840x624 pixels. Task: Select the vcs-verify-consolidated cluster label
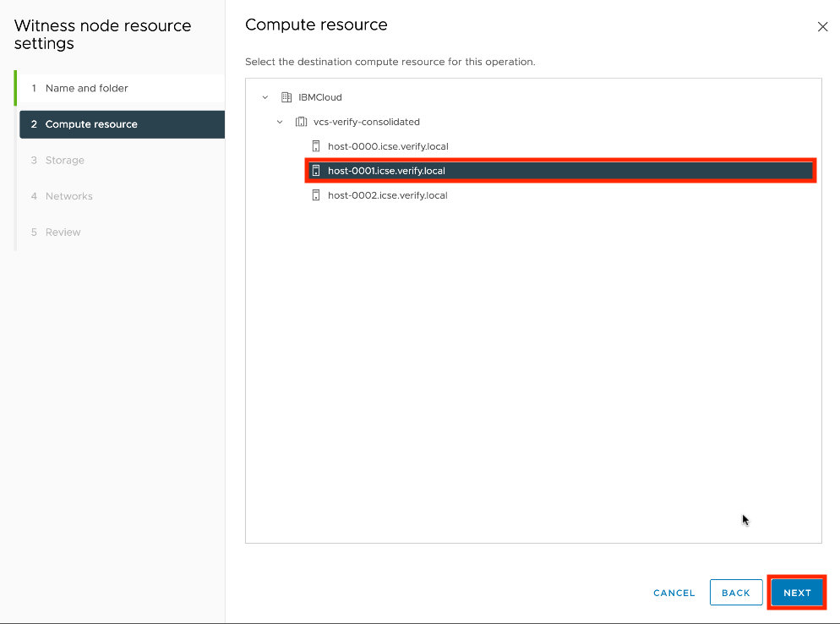[x=366, y=122]
